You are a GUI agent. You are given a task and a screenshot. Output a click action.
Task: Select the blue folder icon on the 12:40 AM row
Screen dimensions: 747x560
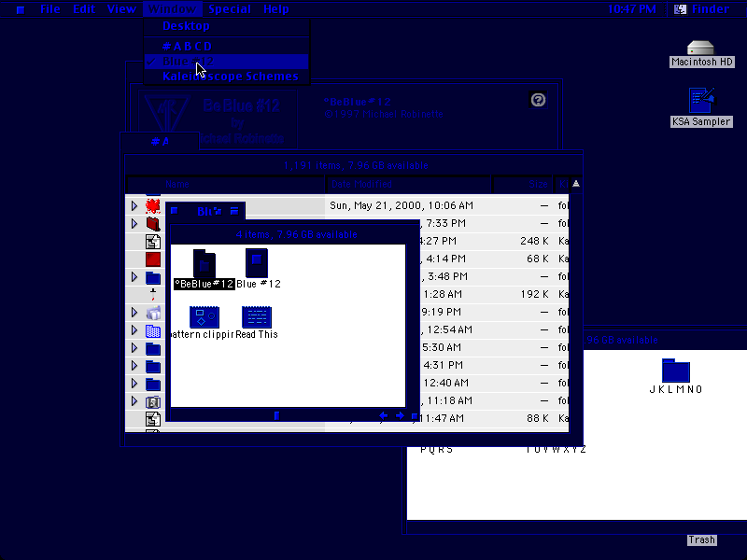(153, 384)
